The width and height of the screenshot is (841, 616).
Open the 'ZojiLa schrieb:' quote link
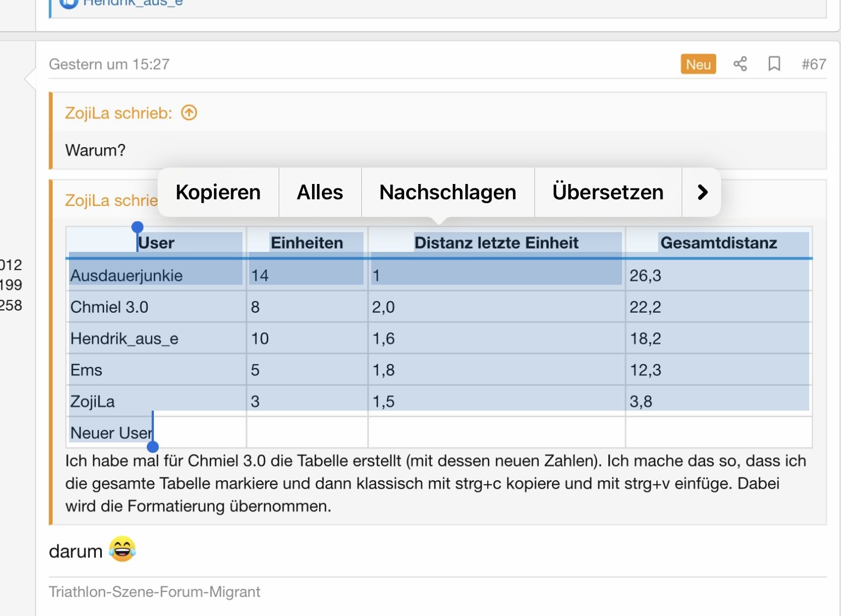pyautogui.click(x=118, y=113)
